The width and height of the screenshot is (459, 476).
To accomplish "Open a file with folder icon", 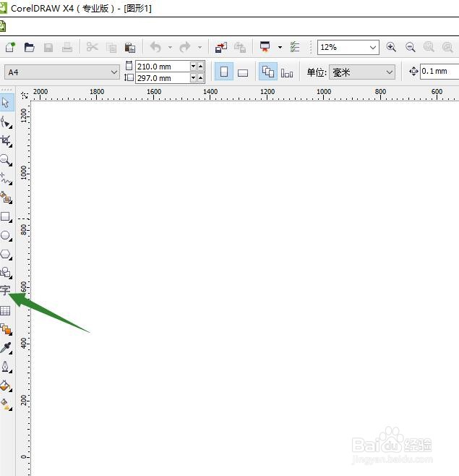I will coord(29,47).
